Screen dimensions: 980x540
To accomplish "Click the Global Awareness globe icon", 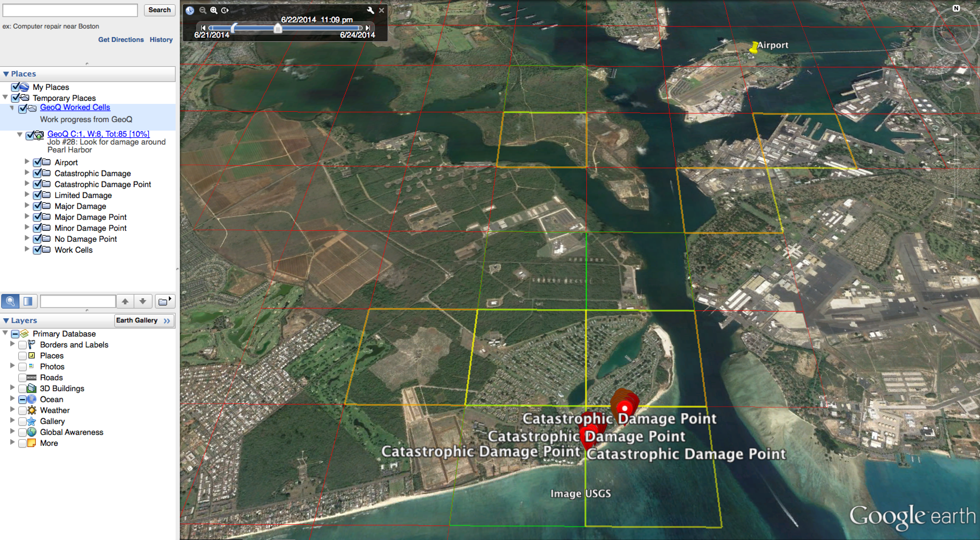I will (x=32, y=432).
